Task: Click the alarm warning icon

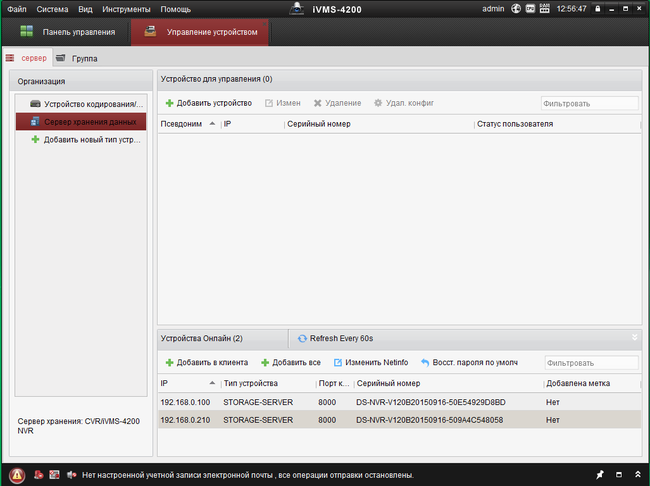Action: pyautogui.click(x=17, y=475)
